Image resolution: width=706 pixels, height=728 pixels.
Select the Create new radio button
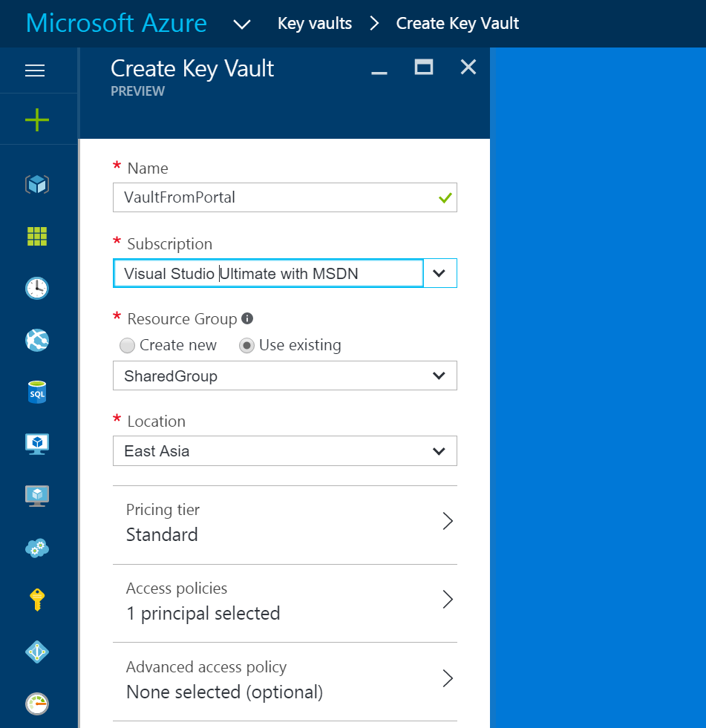pyautogui.click(x=127, y=345)
